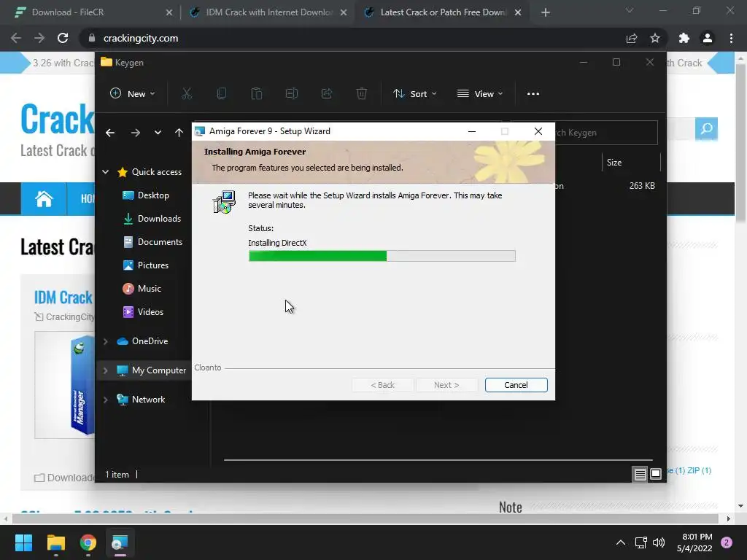This screenshot has height=560, width=747.
Task: Close the Download - FileCR tab
Action: tap(169, 12)
